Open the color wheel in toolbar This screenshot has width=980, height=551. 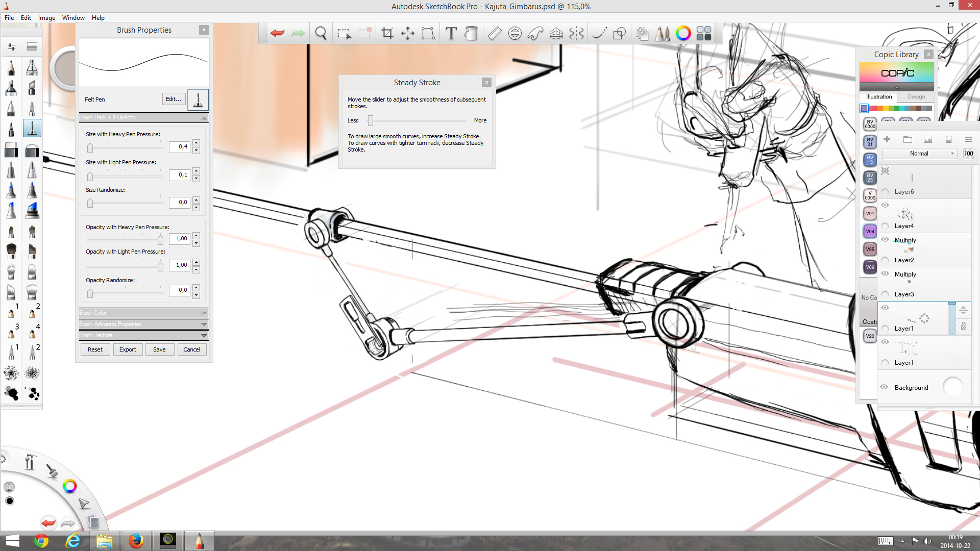click(x=683, y=34)
